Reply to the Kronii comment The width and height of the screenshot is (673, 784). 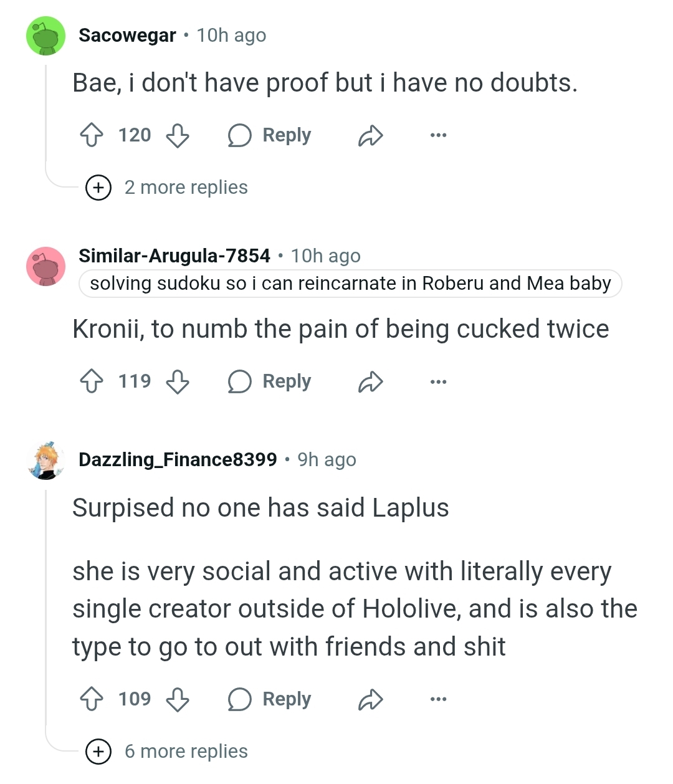pos(270,381)
